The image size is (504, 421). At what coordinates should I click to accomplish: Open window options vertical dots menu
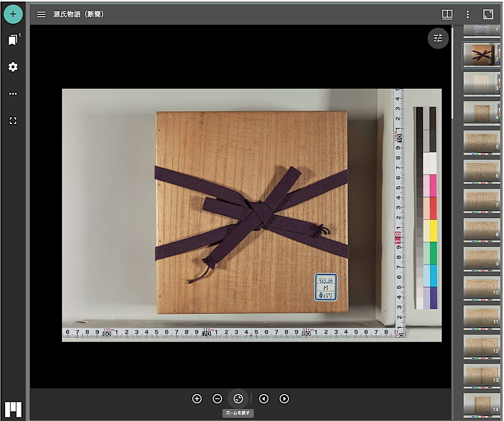pyautogui.click(x=468, y=14)
